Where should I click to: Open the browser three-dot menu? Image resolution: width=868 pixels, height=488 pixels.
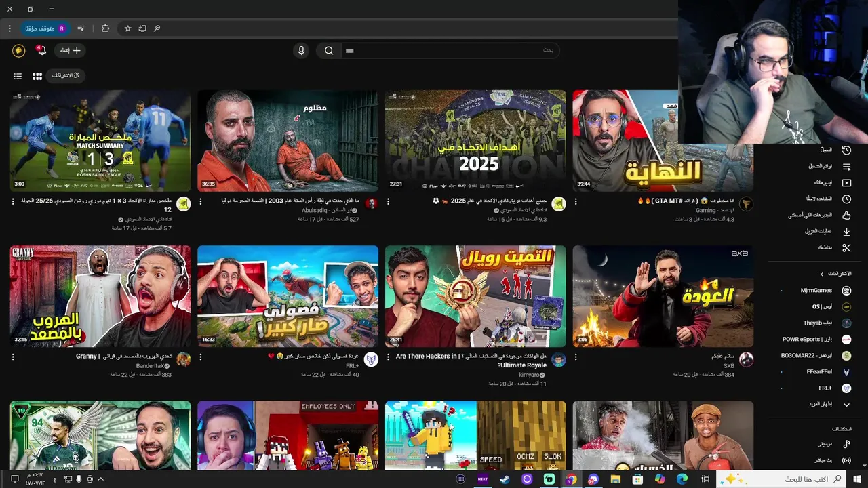point(9,28)
